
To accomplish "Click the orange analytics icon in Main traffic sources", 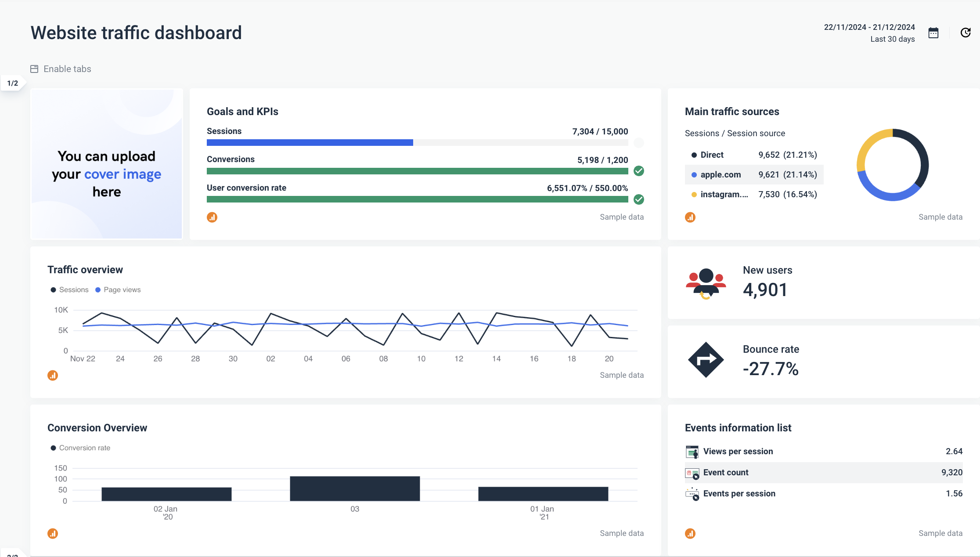I will pos(690,217).
